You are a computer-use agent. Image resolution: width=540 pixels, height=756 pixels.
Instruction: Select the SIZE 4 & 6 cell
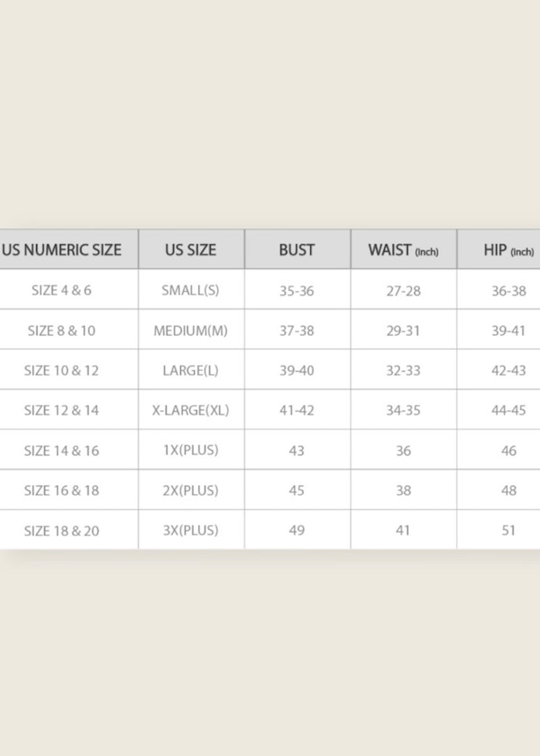click(x=61, y=290)
